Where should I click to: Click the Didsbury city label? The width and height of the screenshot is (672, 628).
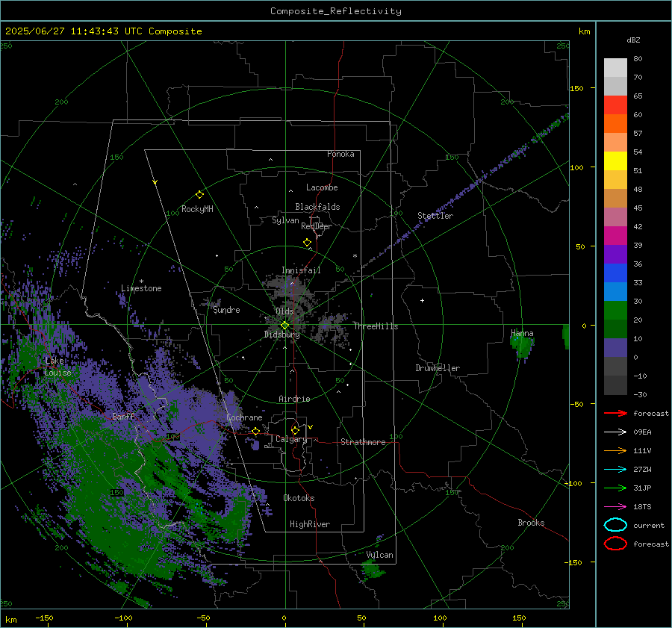tap(282, 335)
